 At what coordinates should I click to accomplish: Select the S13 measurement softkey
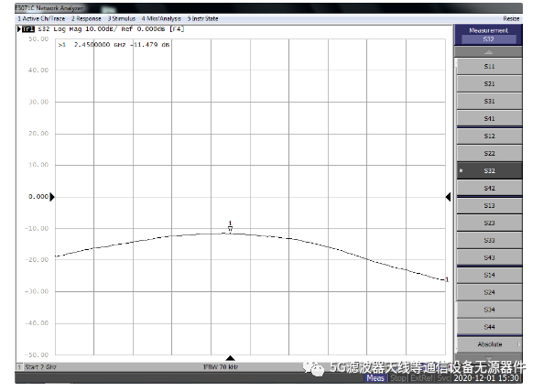click(x=489, y=206)
